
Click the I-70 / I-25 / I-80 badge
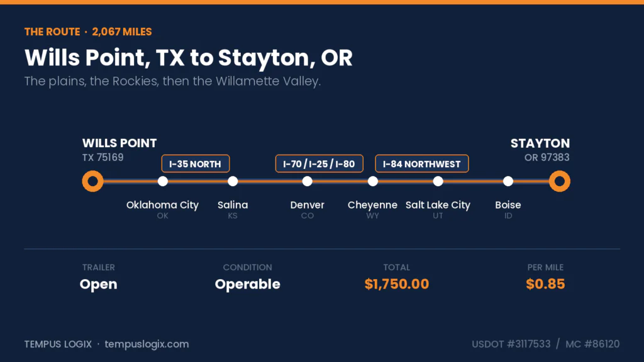(x=319, y=164)
